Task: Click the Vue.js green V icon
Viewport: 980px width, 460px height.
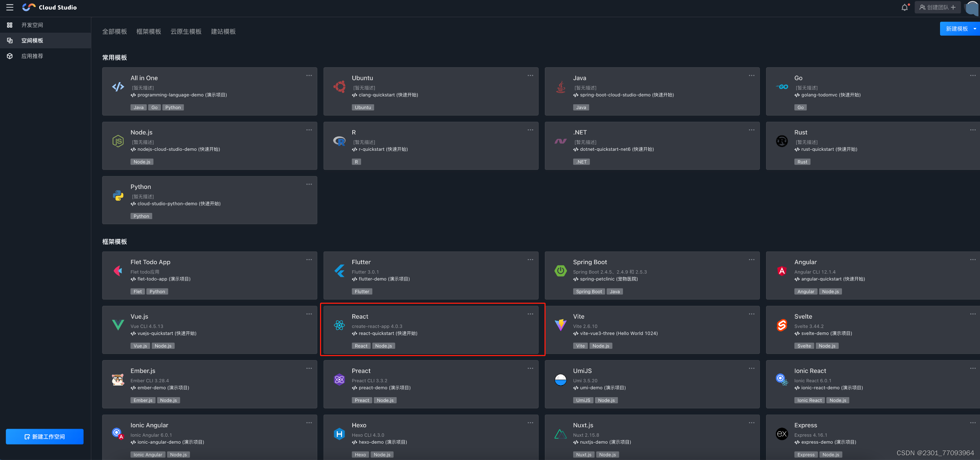Action: (118, 325)
